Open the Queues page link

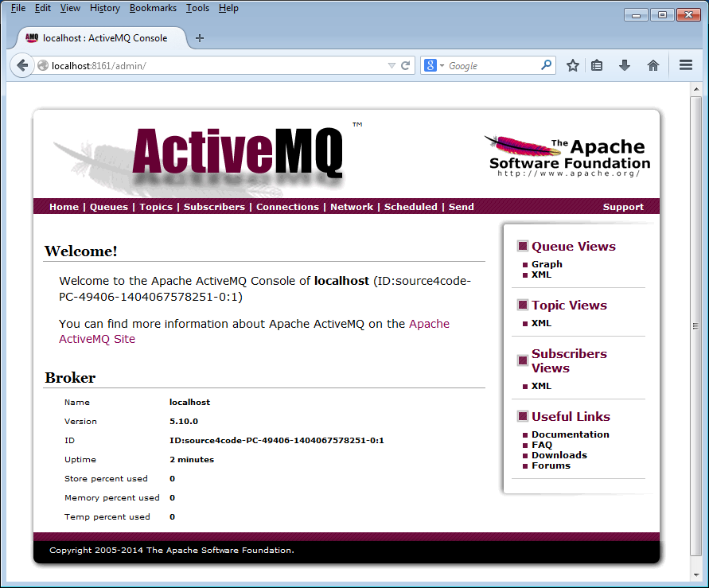pos(108,207)
